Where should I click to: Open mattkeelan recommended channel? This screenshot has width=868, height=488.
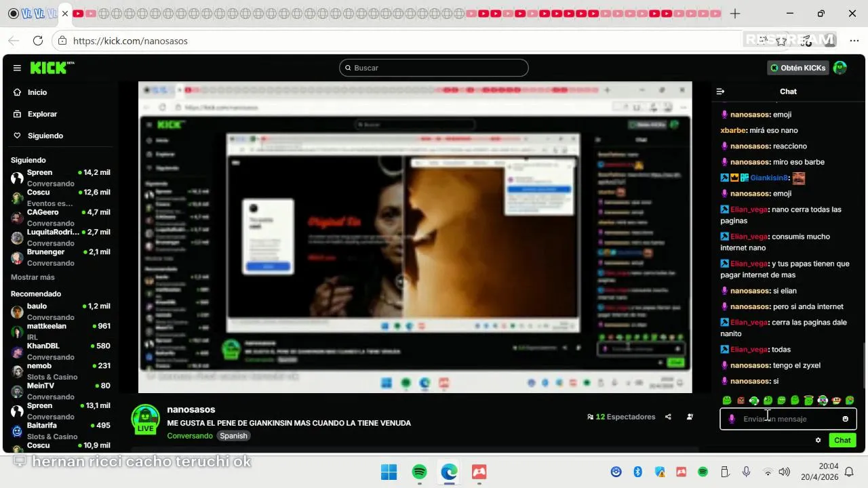(x=60, y=331)
